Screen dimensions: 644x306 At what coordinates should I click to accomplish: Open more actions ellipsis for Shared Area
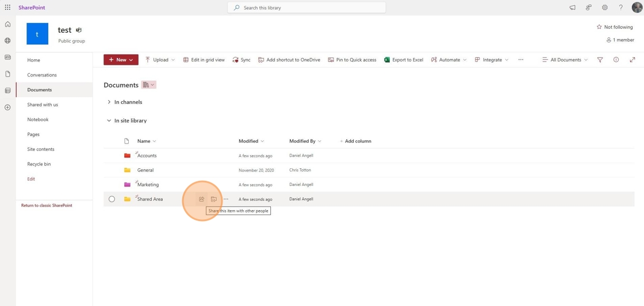226,199
